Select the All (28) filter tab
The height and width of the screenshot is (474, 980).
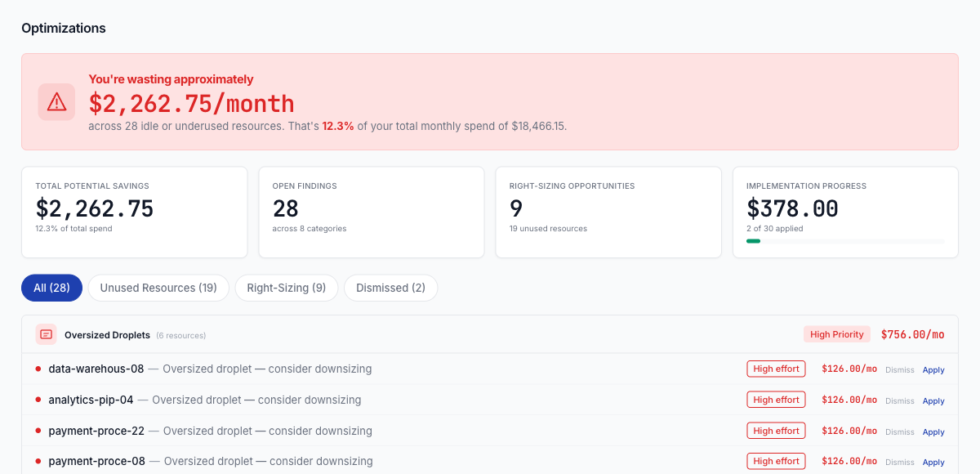(51, 288)
